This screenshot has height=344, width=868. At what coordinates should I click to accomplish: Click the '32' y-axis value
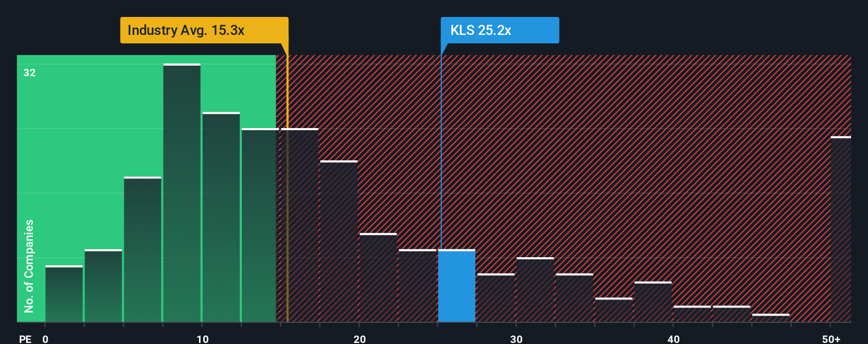[30, 73]
